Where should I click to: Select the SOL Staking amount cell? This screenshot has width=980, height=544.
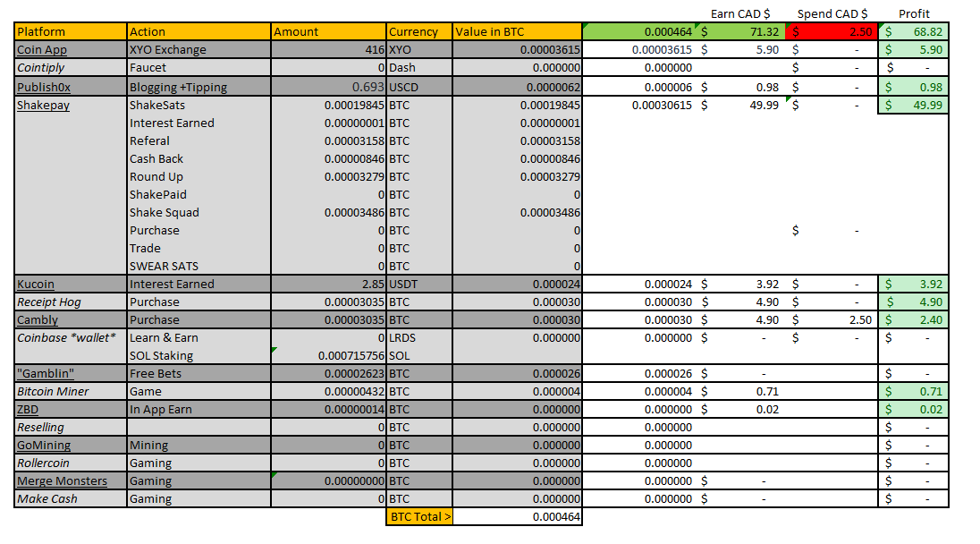point(329,356)
